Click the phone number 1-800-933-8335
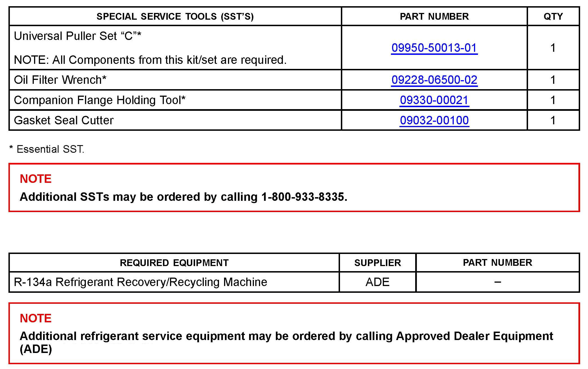Viewport: 588px width, 369px height. (303, 197)
